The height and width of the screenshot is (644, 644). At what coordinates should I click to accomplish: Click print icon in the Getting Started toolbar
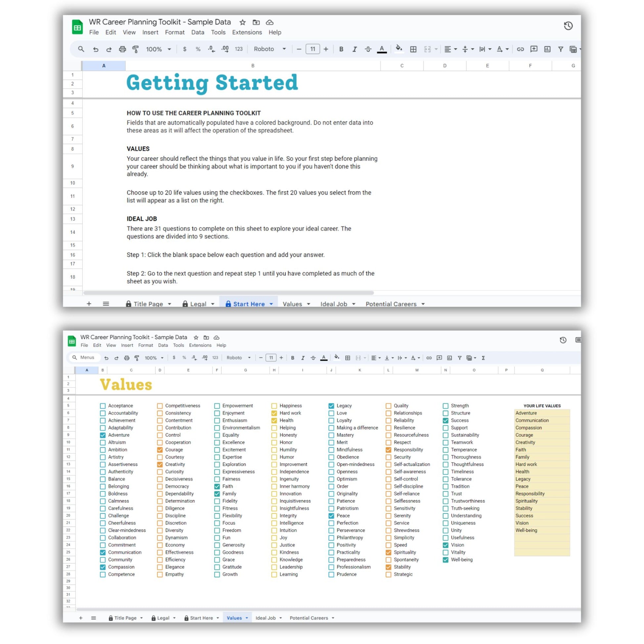point(122,49)
